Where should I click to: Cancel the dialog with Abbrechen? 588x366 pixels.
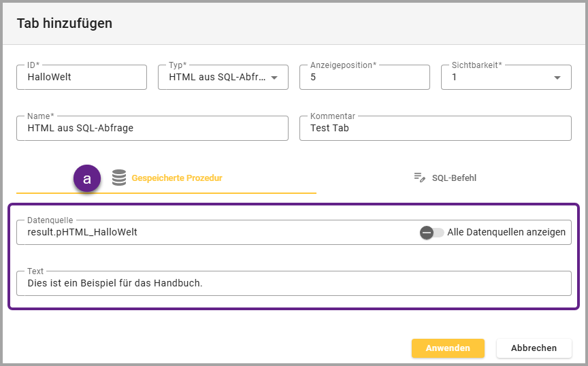[534, 348]
